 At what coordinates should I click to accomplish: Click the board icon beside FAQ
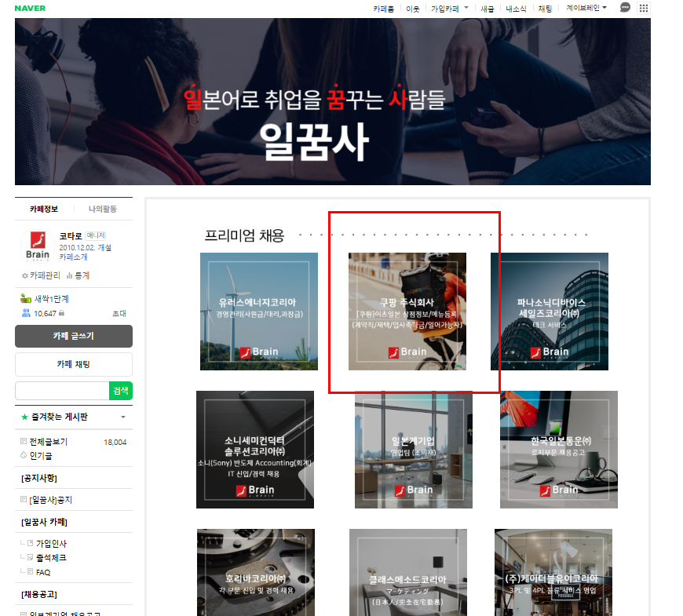(x=30, y=571)
